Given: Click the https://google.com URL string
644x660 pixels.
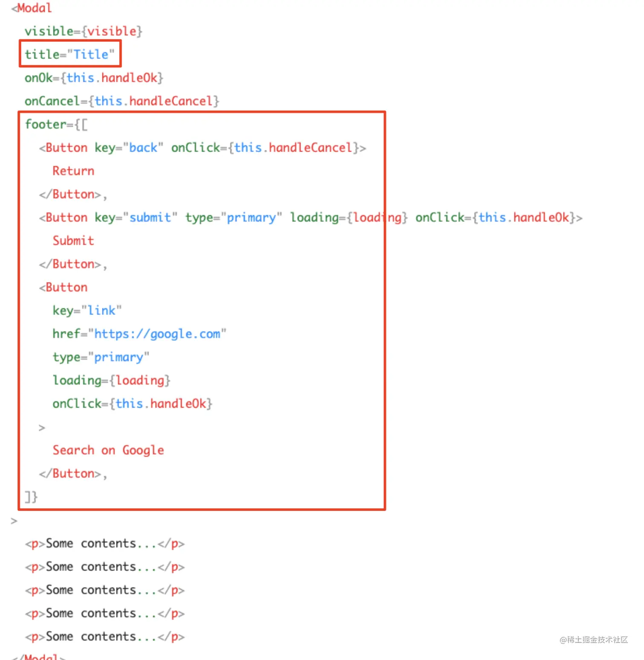Looking at the screenshot, I should (157, 334).
